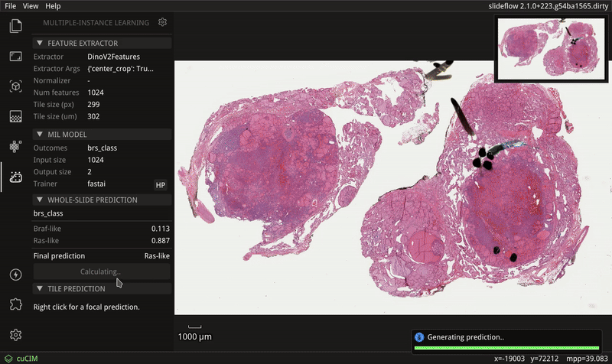Click the slide overview thumbnail
Viewport: 612px width, 364px height.
point(551,49)
